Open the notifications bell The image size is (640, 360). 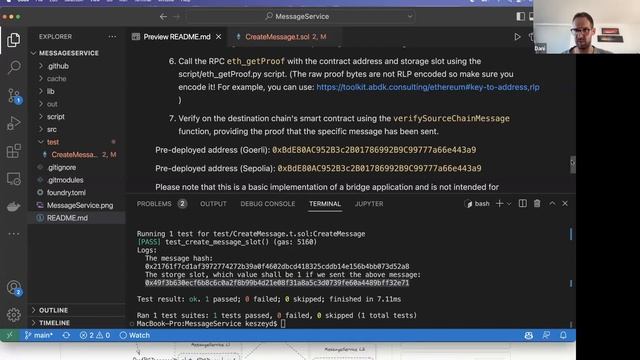(563, 335)
